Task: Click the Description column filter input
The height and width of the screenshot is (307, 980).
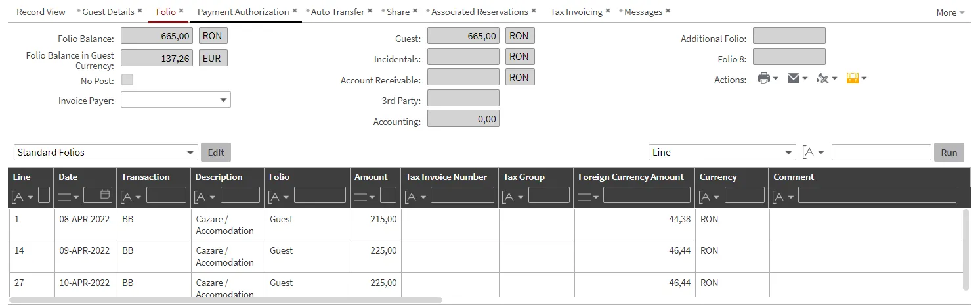Action: pos(240,195)
